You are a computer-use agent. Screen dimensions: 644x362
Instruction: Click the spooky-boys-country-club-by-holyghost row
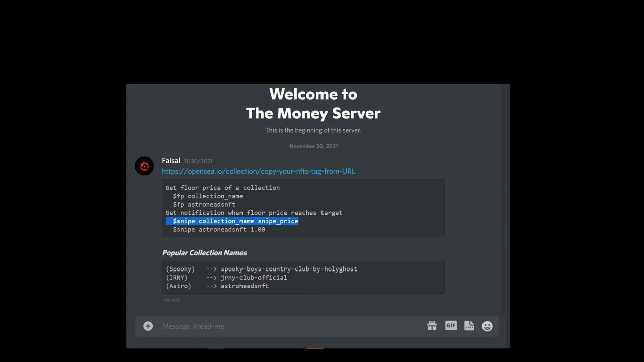click(x=261, y=269)
